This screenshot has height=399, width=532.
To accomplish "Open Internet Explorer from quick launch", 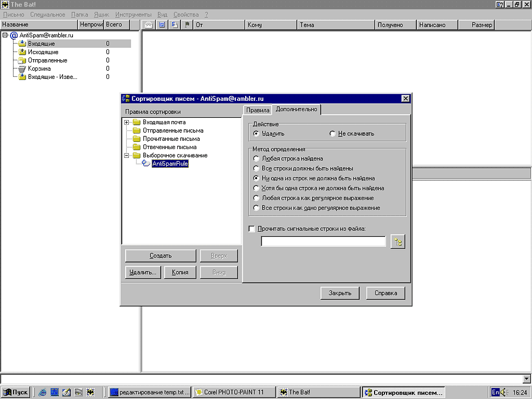I will (43, 392).
